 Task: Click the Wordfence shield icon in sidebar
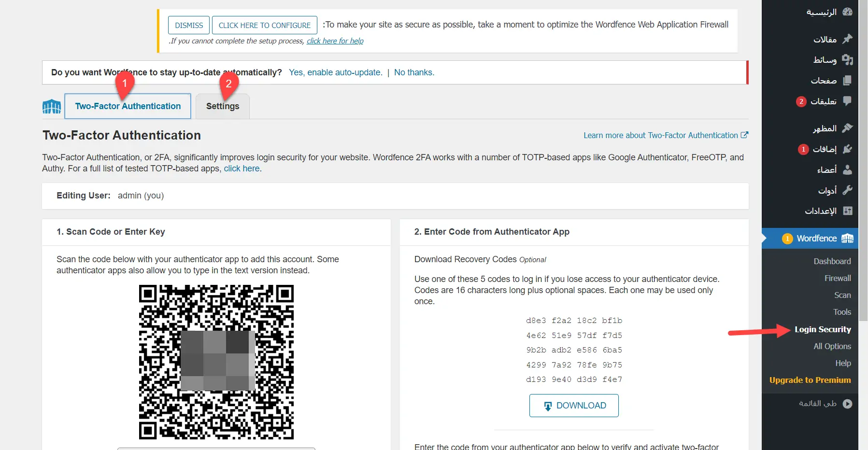[847, 239]
